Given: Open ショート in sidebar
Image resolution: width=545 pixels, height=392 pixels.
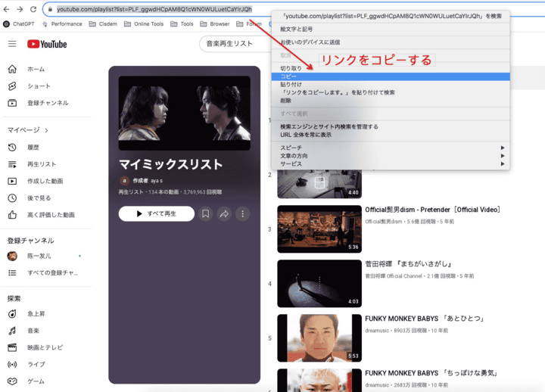Looking at the screenshot, I should (30, 86).
